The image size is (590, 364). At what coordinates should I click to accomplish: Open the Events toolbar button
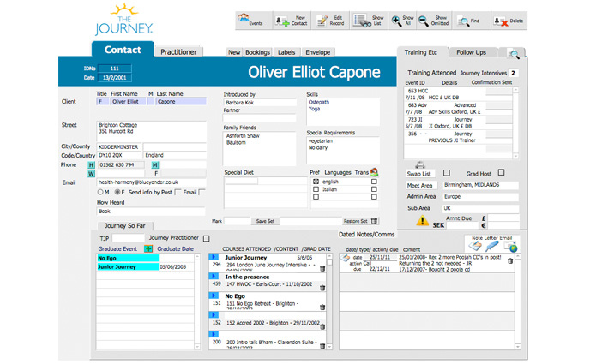[254, 21]
